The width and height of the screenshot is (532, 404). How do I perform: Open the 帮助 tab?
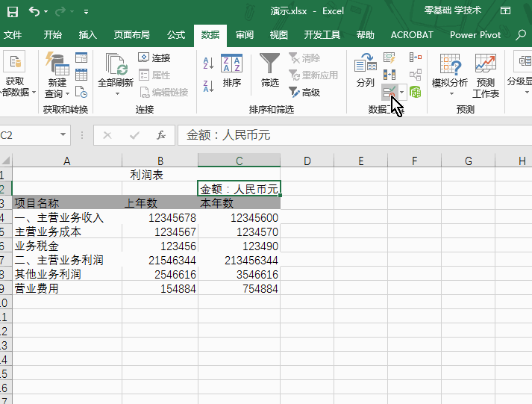(x=365, y=34)
